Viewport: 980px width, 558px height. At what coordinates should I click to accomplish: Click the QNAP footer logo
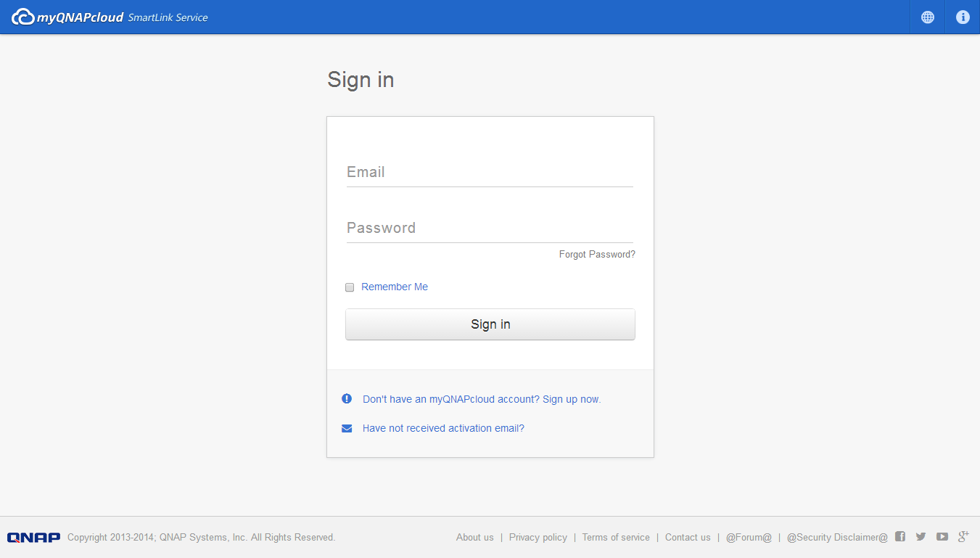tap(33, 538)
